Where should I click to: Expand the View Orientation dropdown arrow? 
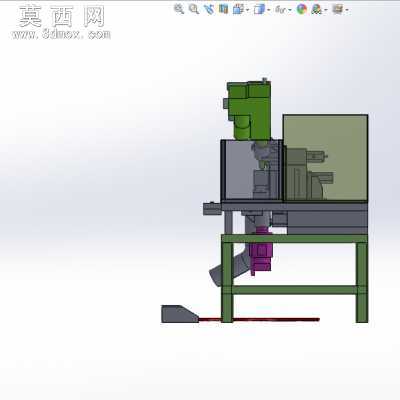247,10
